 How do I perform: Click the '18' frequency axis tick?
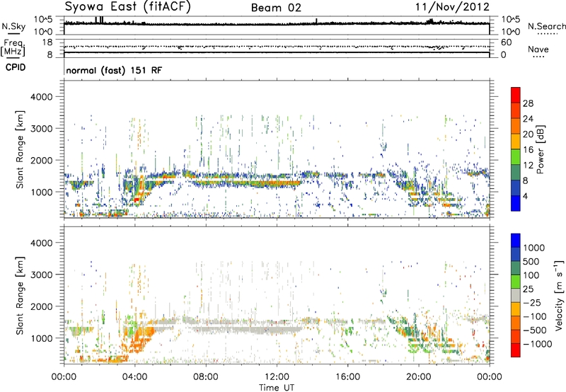click(x=47, y=42)
